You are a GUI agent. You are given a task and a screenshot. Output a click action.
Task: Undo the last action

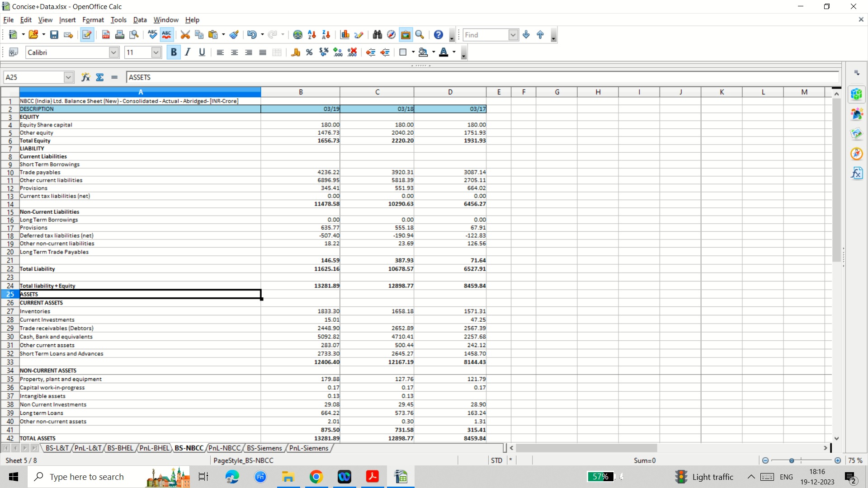[x=252, y=35]
